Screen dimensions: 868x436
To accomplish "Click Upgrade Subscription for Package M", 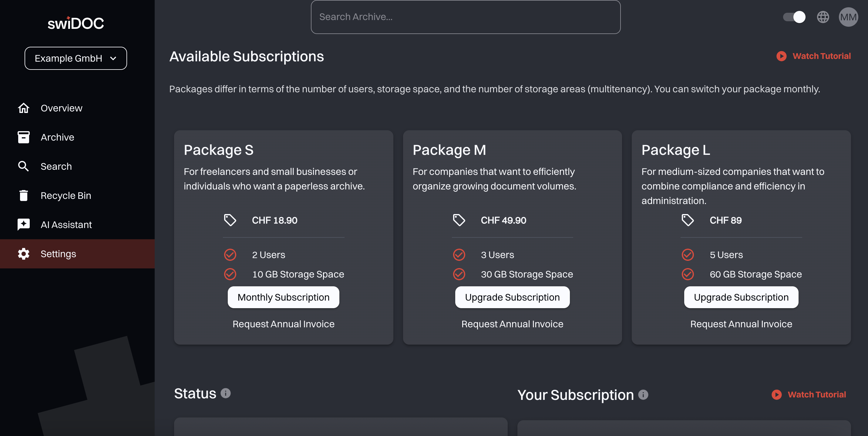I will (512, 297).
